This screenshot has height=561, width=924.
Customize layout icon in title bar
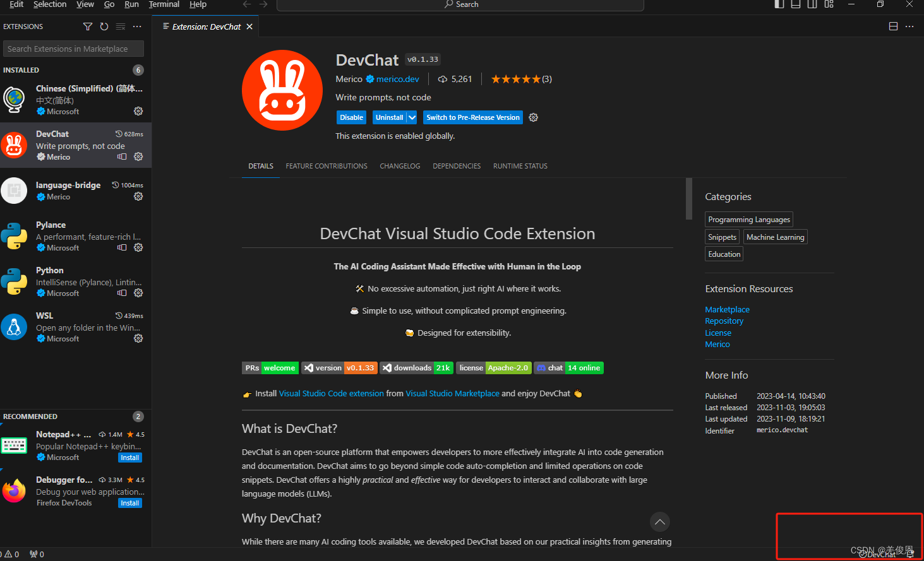[829, 4]
